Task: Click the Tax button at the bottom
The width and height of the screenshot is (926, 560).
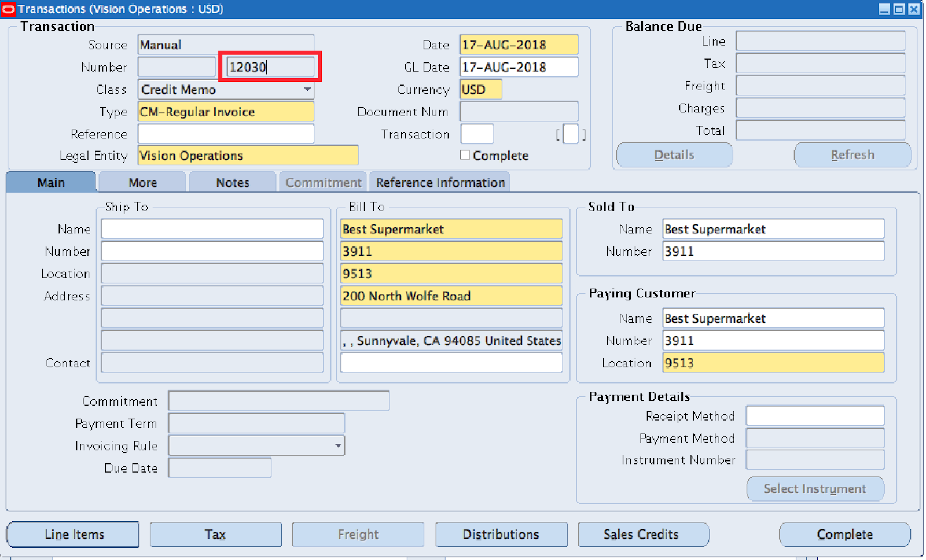Action: click(215, 534)
